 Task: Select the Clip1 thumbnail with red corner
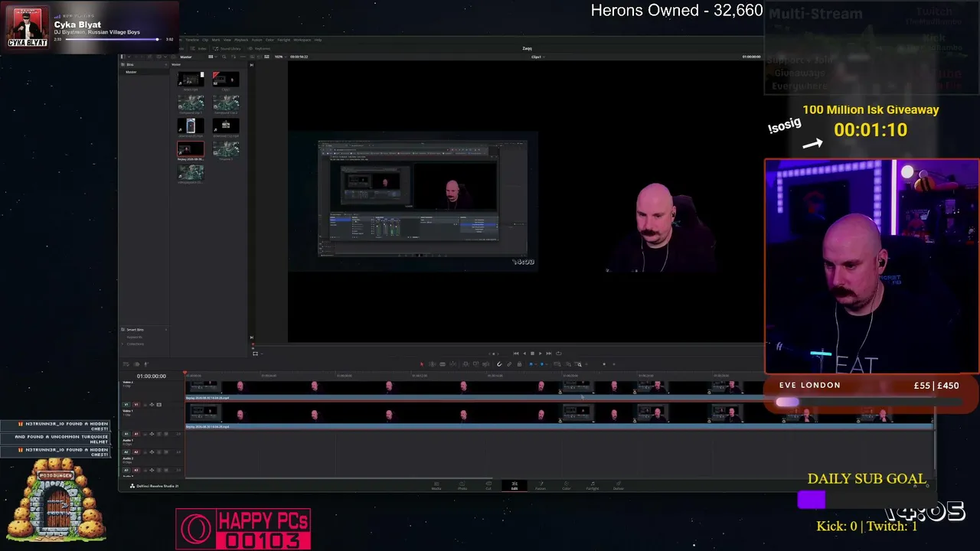coord(226,80)
